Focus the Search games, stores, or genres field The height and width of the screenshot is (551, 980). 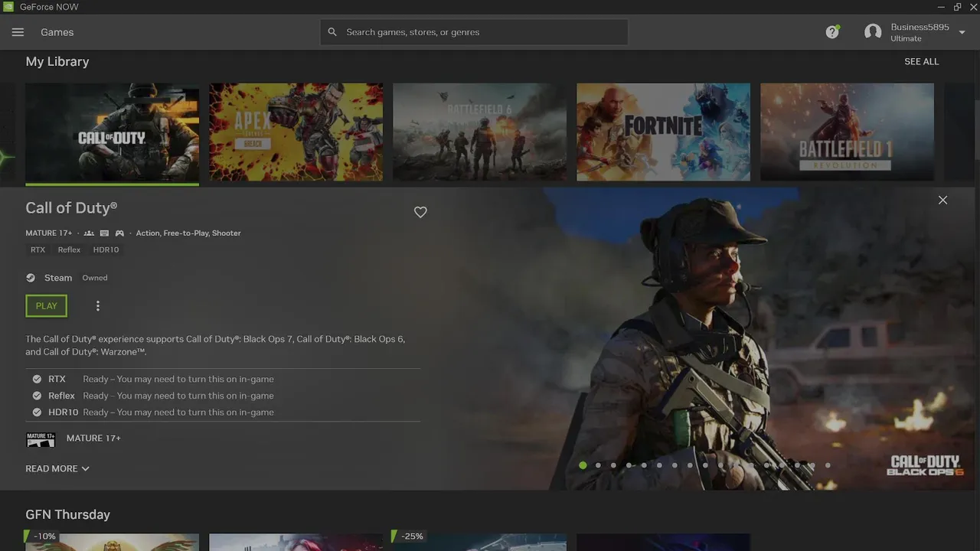click(x=474, y=32)
